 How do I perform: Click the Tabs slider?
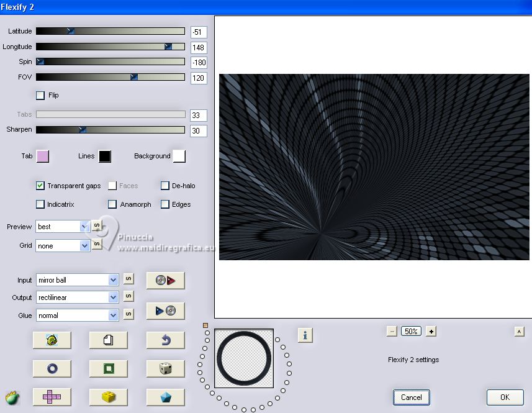[x=110, y=114]
